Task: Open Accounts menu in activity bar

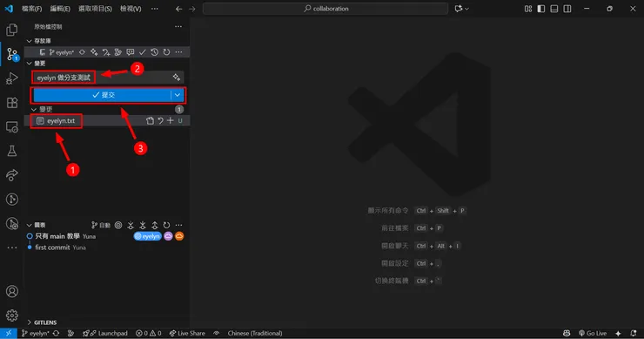Action: (12, 291)
